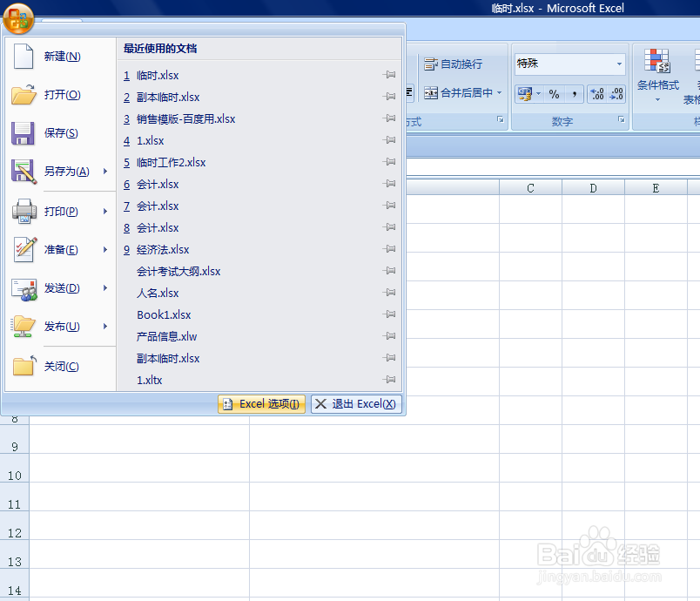Open recent document Book1.xlsx

point(164,315)
